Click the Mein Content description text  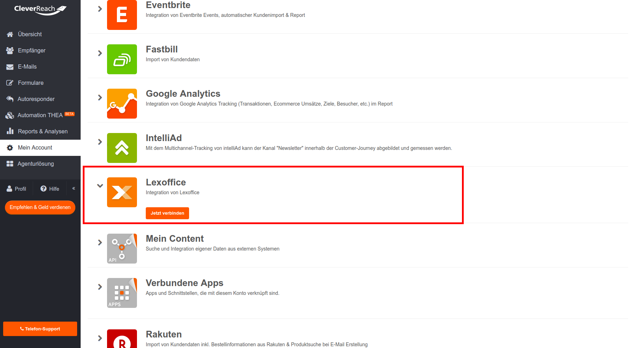213,249
